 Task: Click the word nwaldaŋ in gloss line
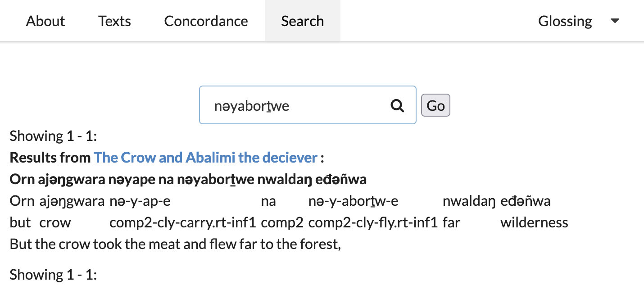(x=469, y=201)
